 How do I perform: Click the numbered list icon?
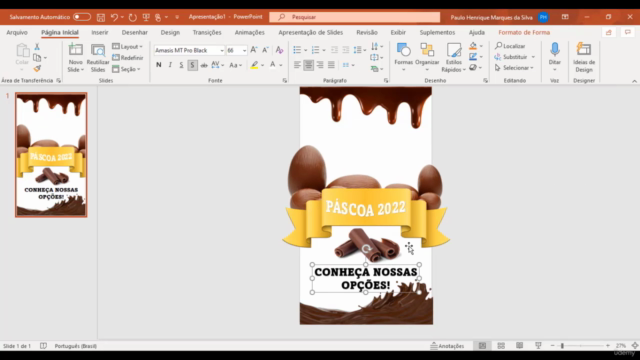point(316,50)
